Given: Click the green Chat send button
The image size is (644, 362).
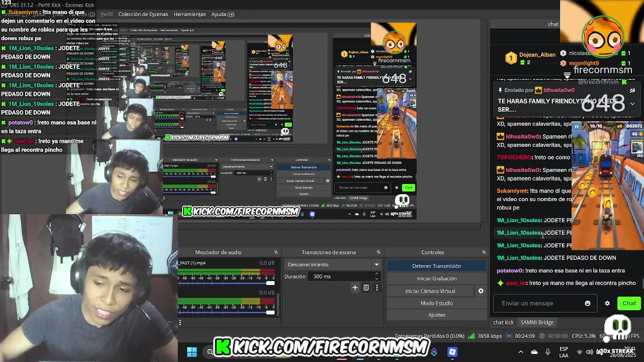Looking at the screenshot, I should pyautogui.click(x=629, y=303).
